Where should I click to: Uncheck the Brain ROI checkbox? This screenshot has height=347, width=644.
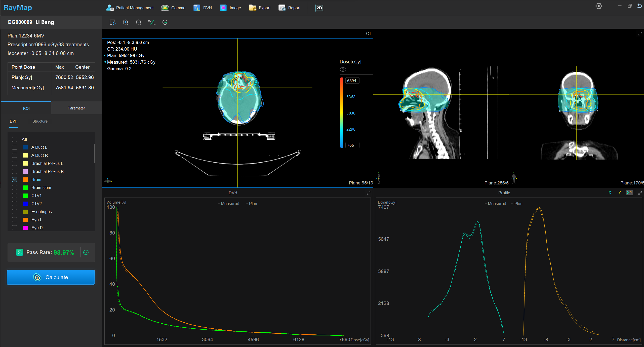15,179
